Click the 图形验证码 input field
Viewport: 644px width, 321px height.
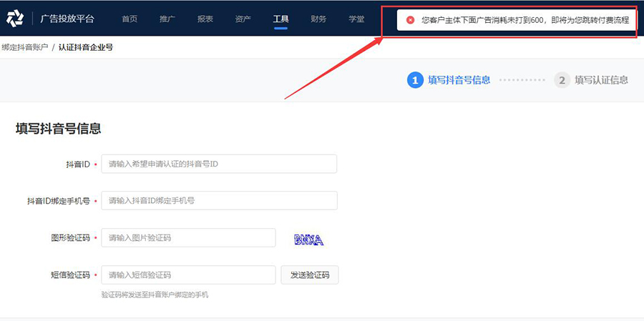tap(188, 238)
